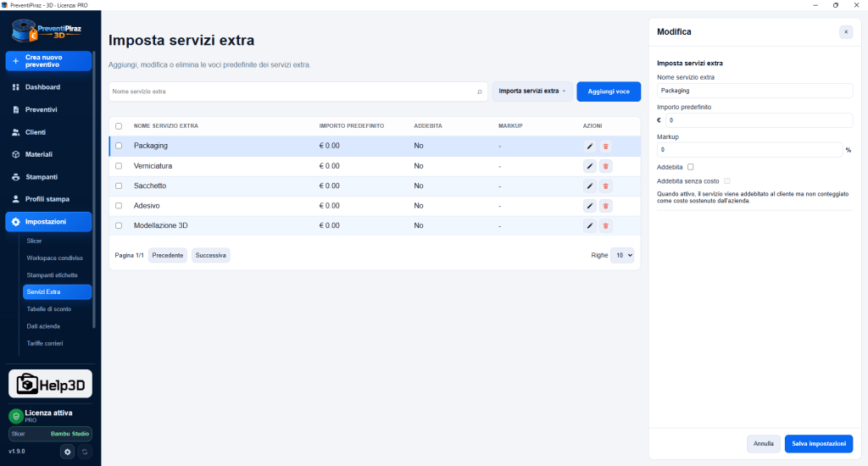Check the Sacchetto row checkbox
The width and height of the screenshot is (868, 466).
pyautogui.click(x=119, y=186)
